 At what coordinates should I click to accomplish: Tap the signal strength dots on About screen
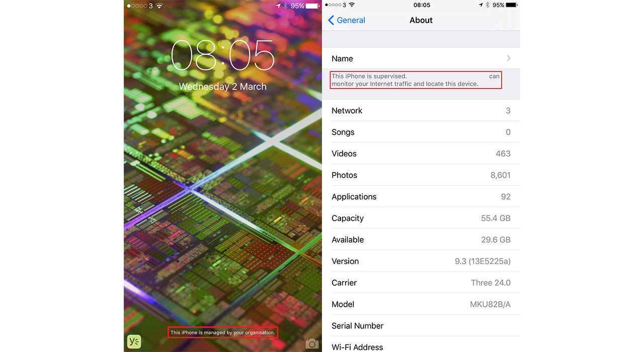click(333, 5)
